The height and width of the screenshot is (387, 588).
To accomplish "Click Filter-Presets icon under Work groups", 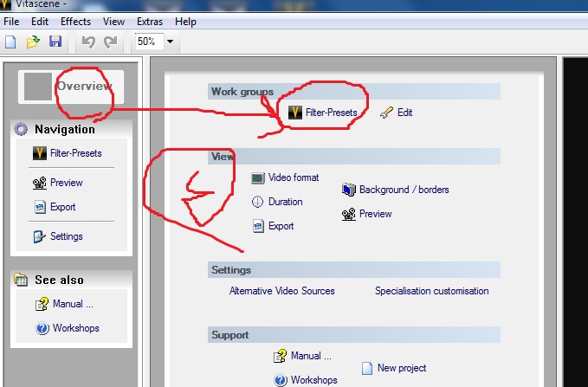I will click(295, 113).
